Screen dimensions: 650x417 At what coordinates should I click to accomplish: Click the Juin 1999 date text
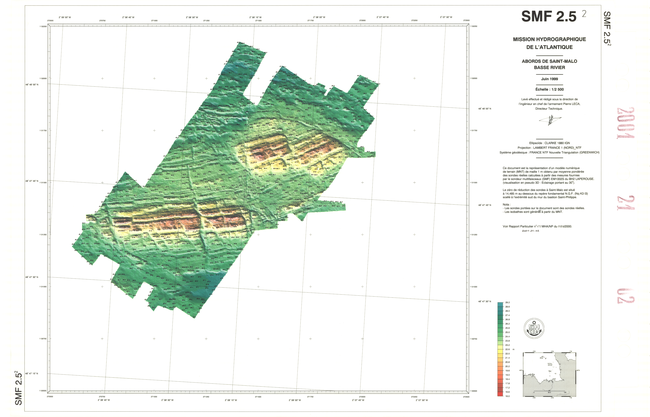[547, 79]
